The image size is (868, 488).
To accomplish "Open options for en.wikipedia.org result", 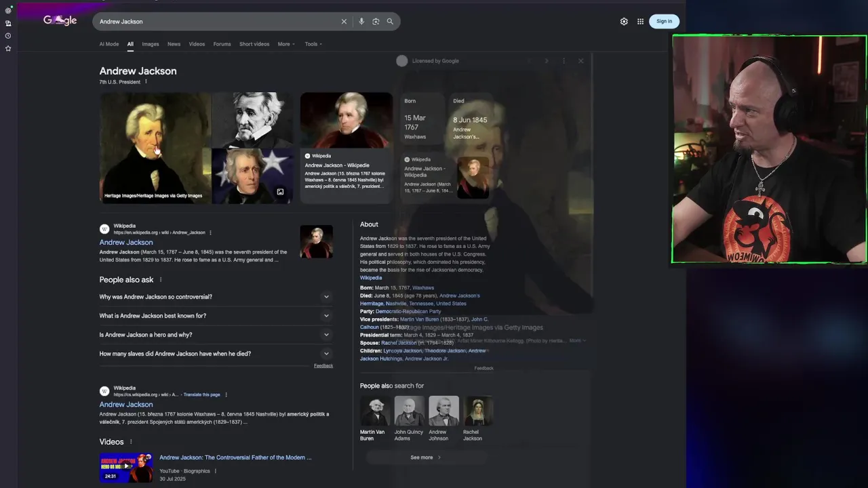I will 210,233.
